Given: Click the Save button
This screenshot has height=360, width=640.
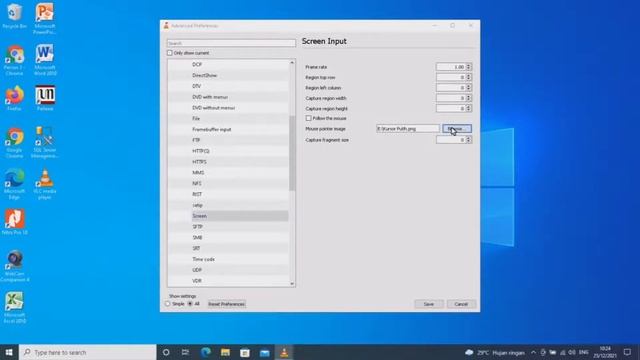Looking at the screenshot, I should coord(429,304).
